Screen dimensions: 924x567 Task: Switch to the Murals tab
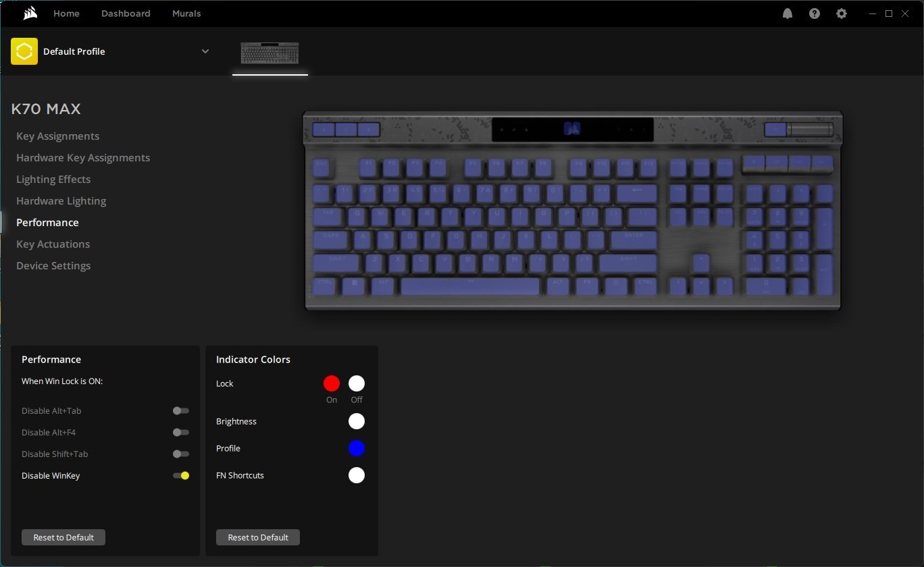tap(186, 13)
